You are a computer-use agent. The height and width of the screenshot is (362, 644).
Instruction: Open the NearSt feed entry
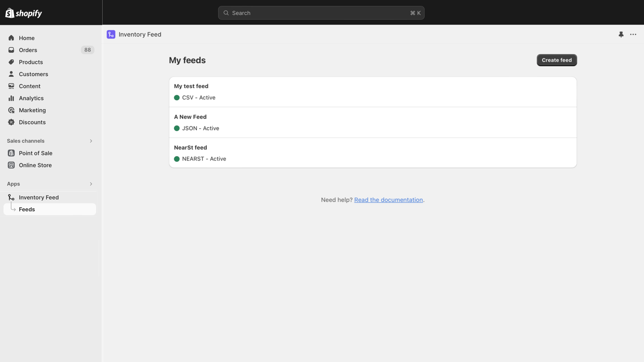tap(190, 148)
